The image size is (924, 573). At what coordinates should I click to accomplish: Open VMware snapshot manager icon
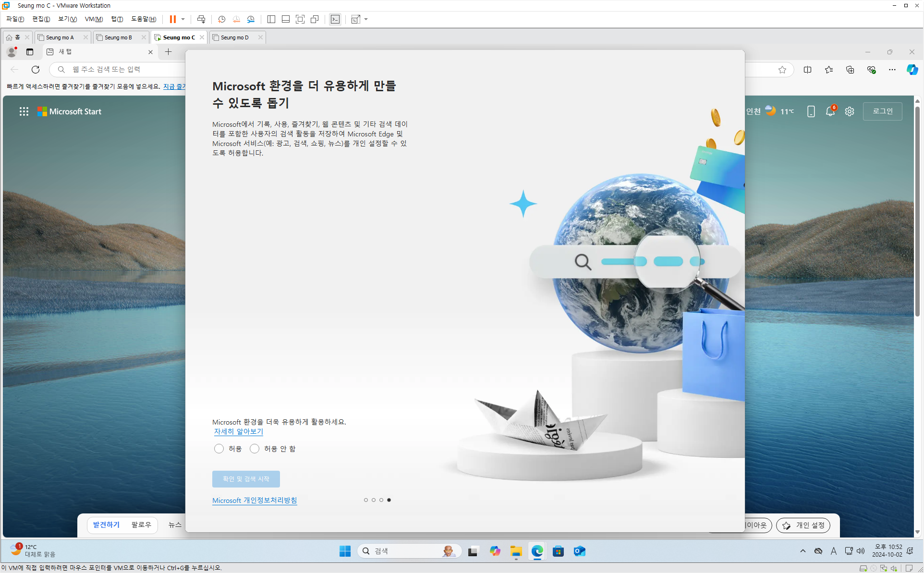pos(251,19)
